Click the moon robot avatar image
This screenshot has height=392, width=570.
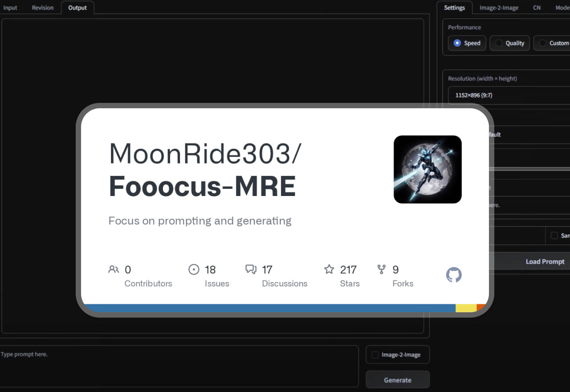pyautogui.click(x=427, y=169)
